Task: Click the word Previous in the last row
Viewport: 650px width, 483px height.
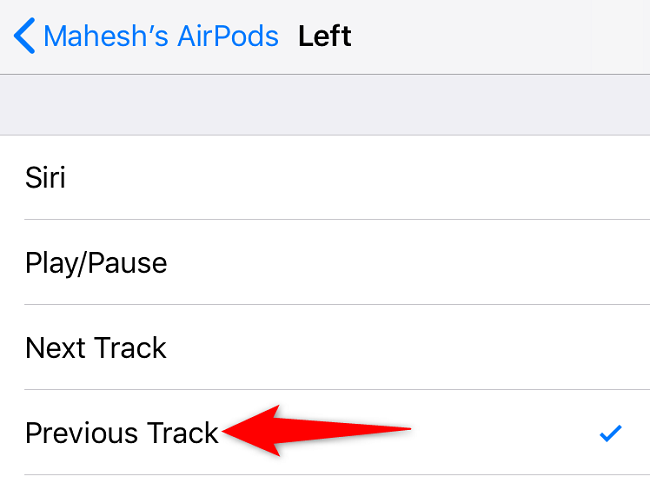Action: pyautogui.click(x=81, y=433)
